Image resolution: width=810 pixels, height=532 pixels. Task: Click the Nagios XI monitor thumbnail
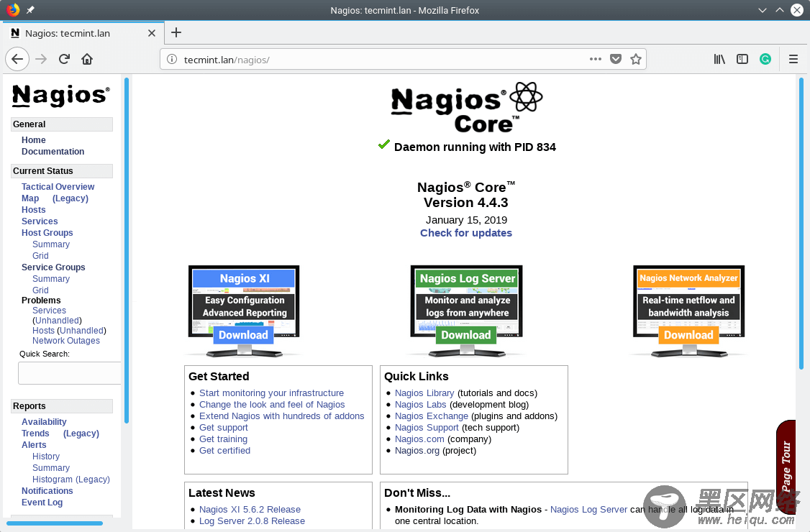pyautogui.click(x=244, y=311)
